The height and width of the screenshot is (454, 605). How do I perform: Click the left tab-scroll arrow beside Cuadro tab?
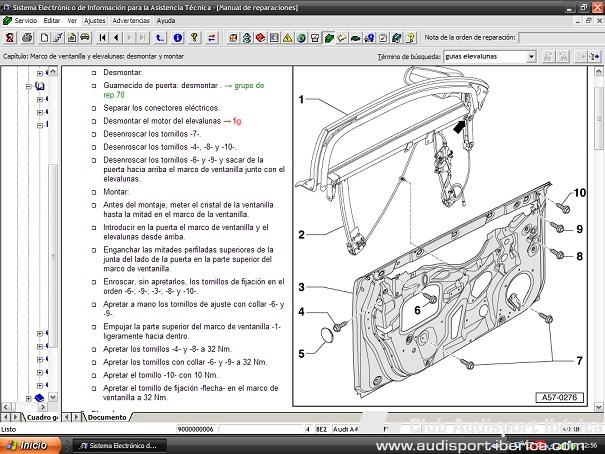pos(5,417)
